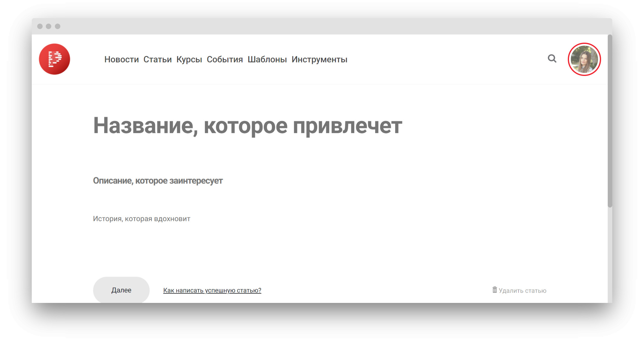Click the vertical page scrollbar thumb
This screenshot has height=348, width=644.
[x=610, y=121]
